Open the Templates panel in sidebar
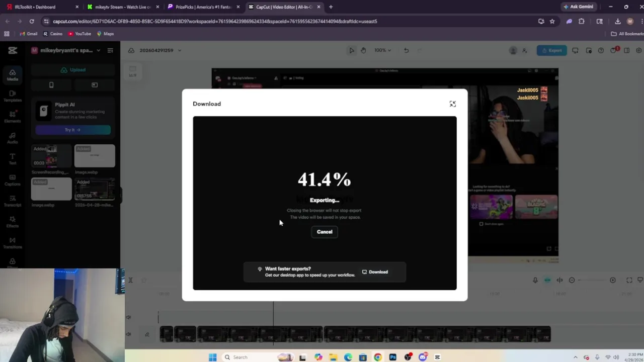Image resolution: width=644 pixels, height=362 pixels. [13, 96]
